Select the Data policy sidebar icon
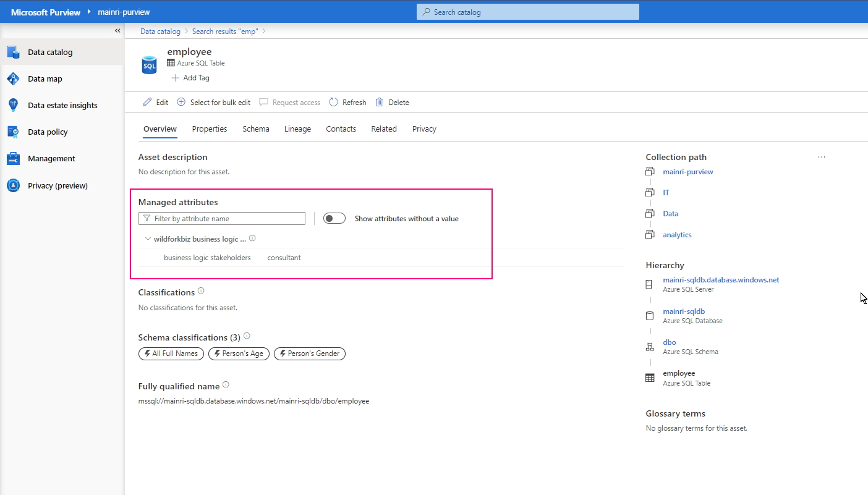This screenshot has width=868, height=495. 13,132
